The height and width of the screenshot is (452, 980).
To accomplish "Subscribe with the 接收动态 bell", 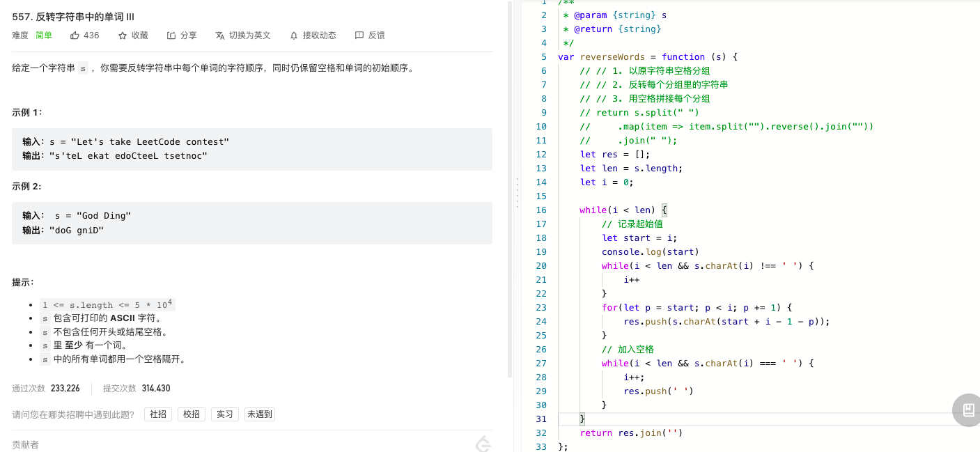I will (x=313, y=36).
